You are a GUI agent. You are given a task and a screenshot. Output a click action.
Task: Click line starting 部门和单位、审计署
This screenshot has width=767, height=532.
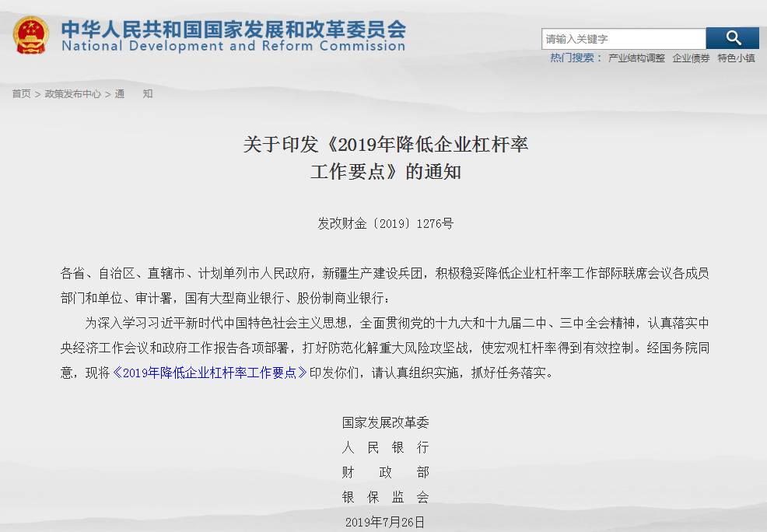[x=225, y=298]
